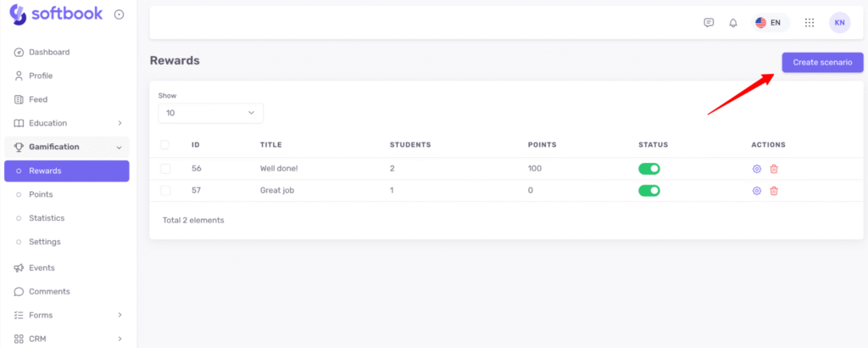Tick the select-all checkbox in table header
Viewport: 868px width, 348px height.
[164, 144]
